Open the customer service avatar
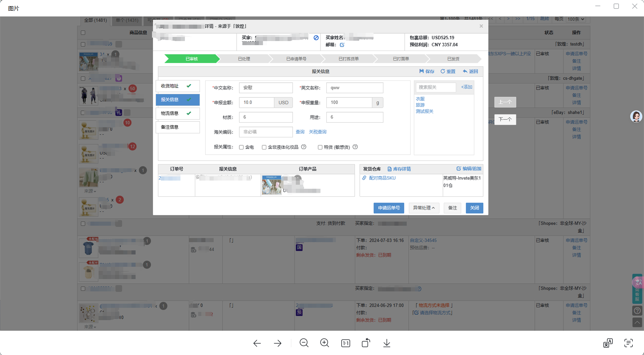This screenshot has height=355, width=644. (x=636, y=117)
